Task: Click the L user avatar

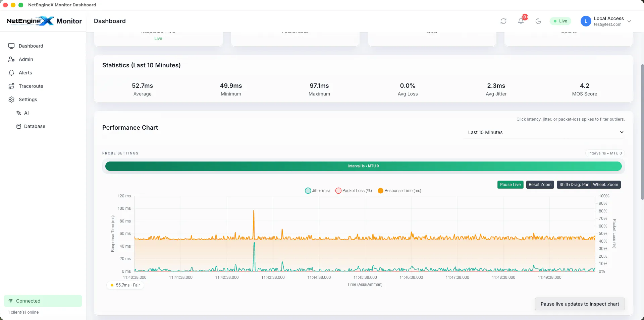Action: (586, 21)
